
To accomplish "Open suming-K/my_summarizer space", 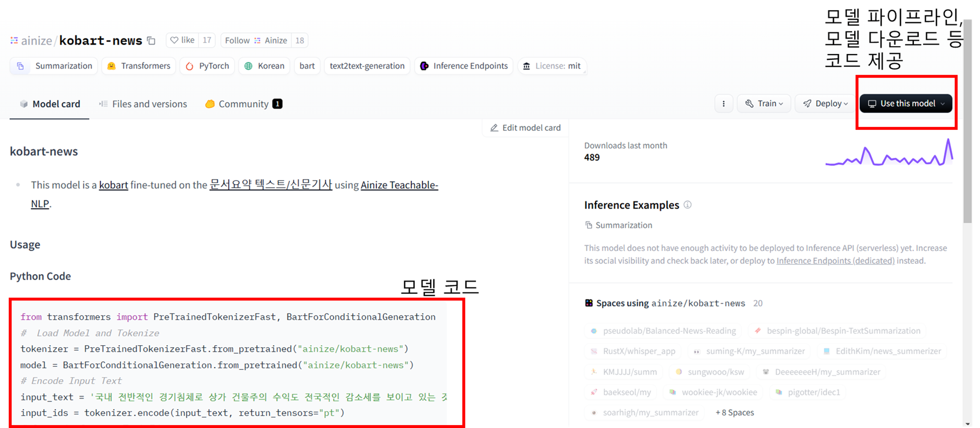I will 749,351.
